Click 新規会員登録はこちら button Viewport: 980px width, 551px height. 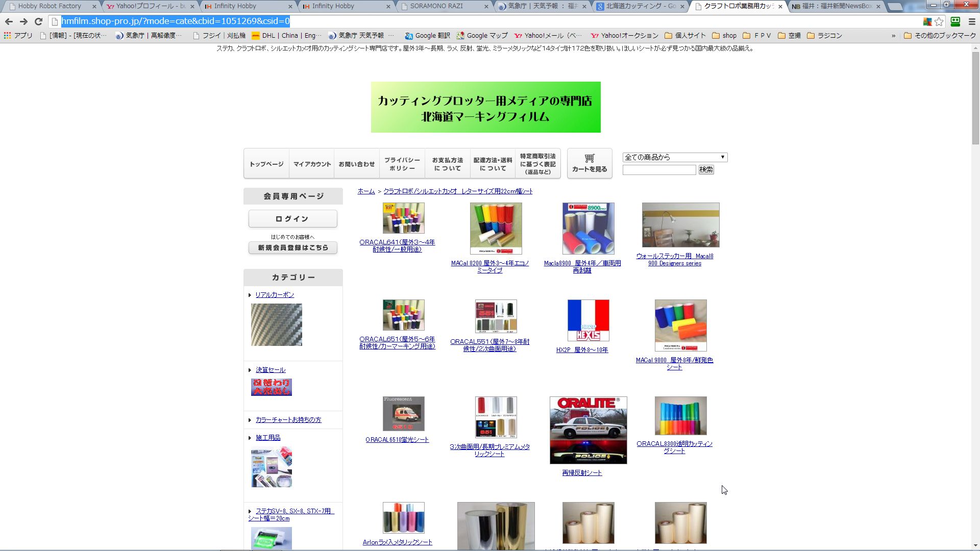pos(292,247)
